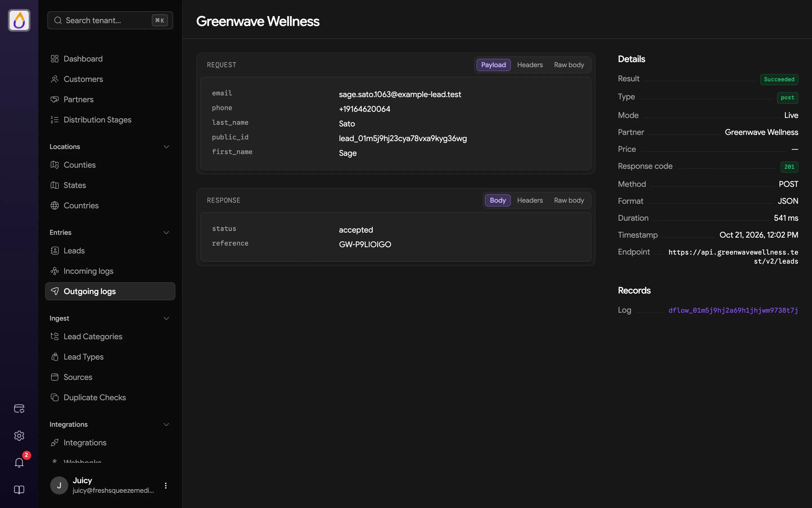Open Distribution Stages list icon
812x508 pixels.
pyautogui.click(x=55, y=120)
